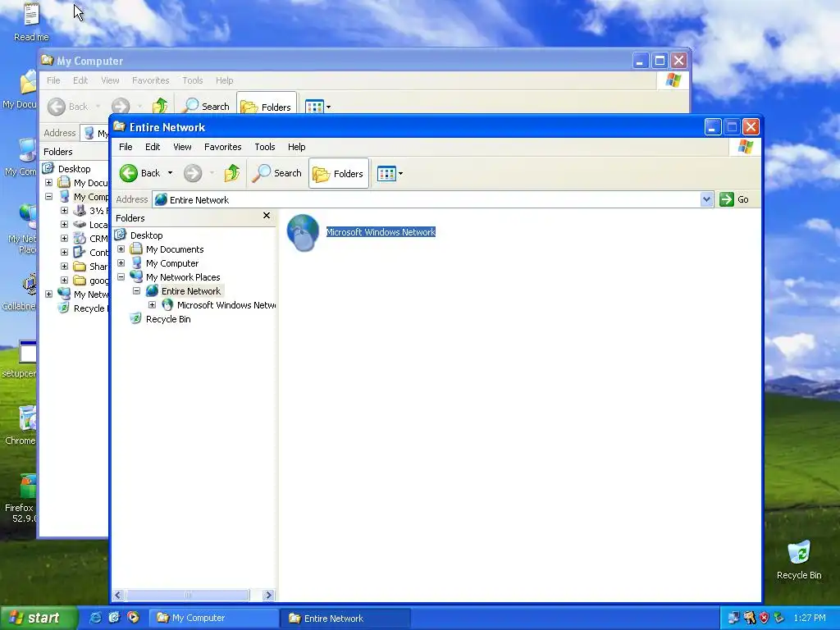Click Back icon in My Computer window

tap(57, 107)
